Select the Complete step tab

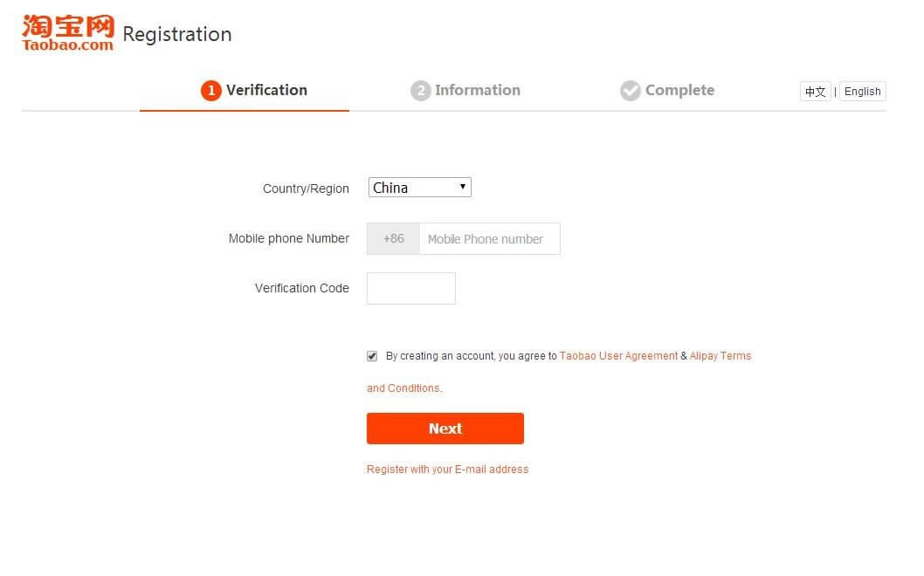click(667, 91)
